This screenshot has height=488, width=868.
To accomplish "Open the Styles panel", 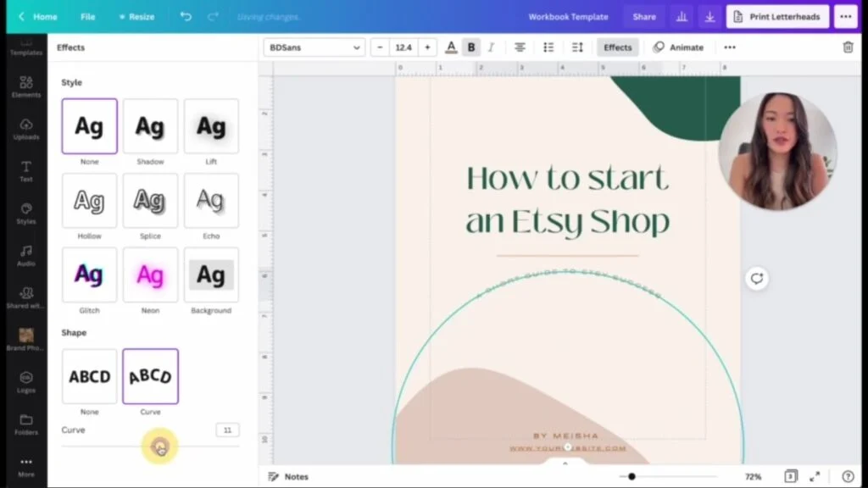I will pos(25,214).
